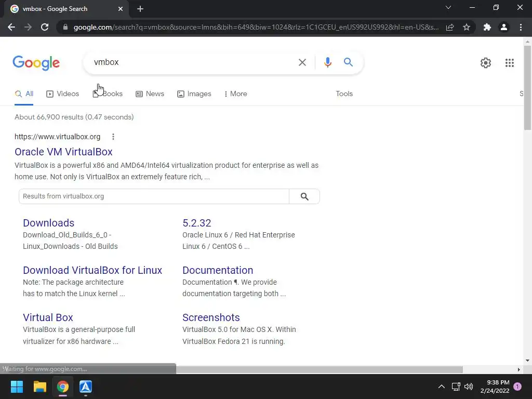The image size is (532, 399).
Task: Clear the vmbox search query
Action: (x=302, y=62)
